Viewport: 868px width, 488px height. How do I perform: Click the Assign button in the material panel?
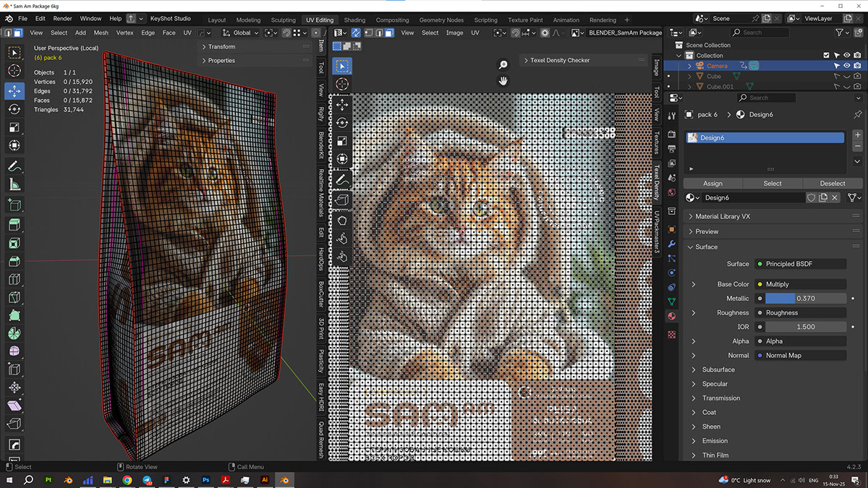coord(712,183)
